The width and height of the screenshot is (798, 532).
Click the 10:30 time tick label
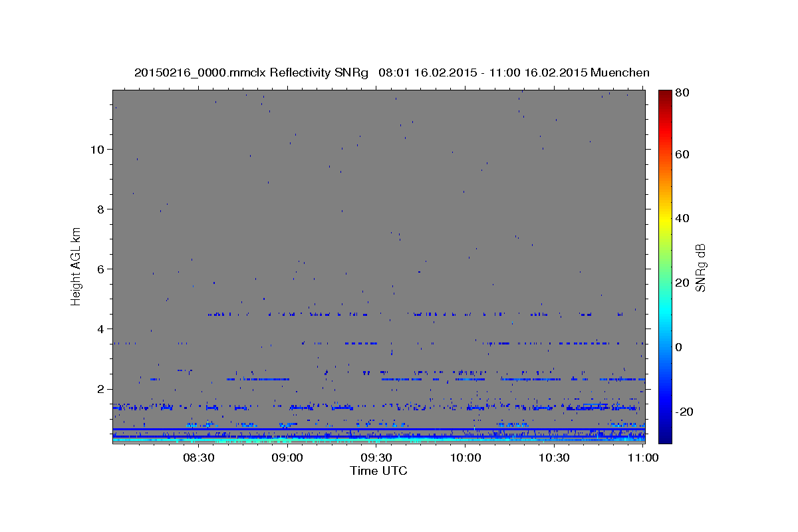[554, 458]
